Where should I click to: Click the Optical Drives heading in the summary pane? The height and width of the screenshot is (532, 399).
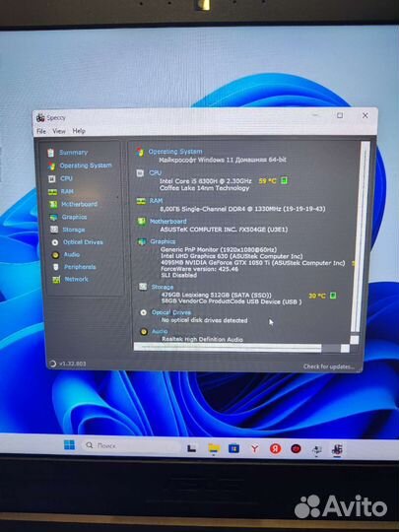pos(171,312)
